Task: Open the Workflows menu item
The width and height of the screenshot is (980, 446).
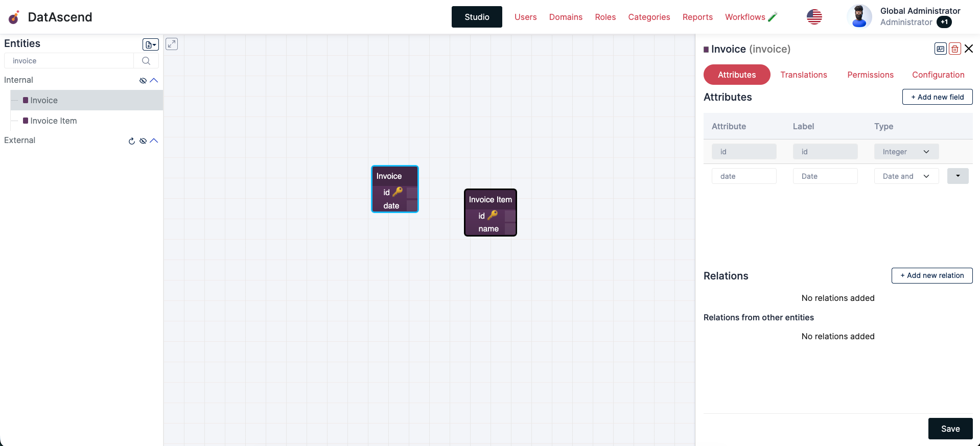Action: pyautogui.click(x=745, y=17)
